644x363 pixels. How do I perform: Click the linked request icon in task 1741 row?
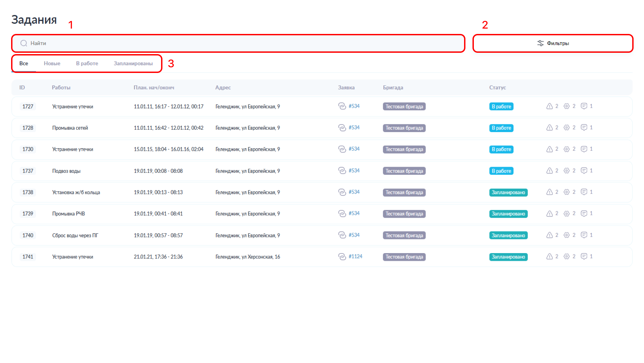pyautogui.click(x=342, y=256)
